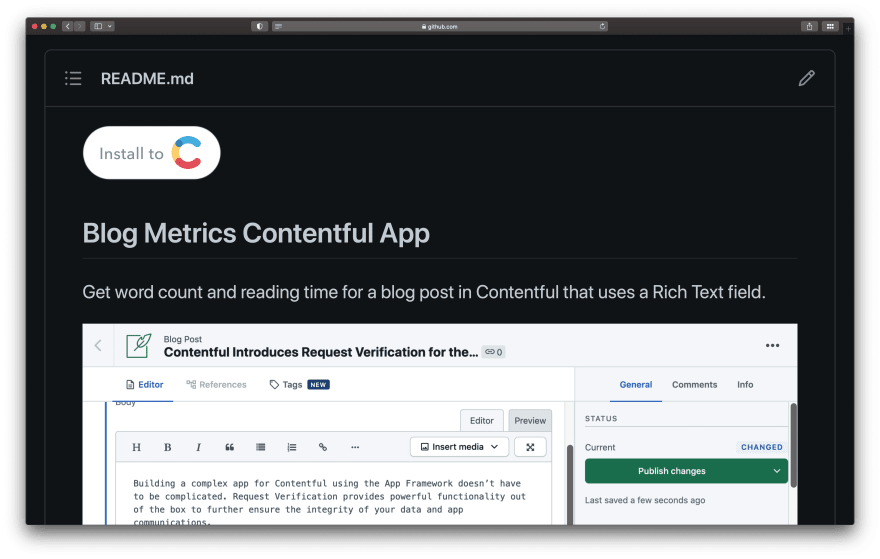Click the CHANGED status badge

762,447
